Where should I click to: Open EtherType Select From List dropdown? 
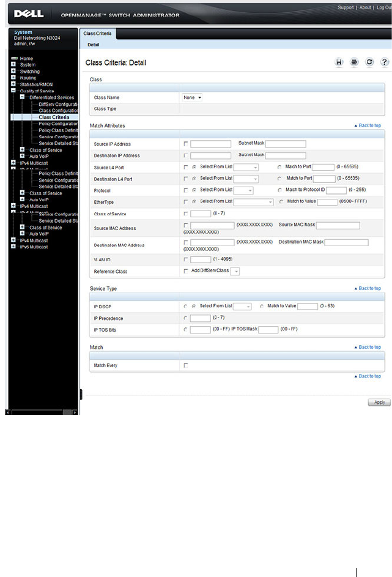click(x=253, y=202)
